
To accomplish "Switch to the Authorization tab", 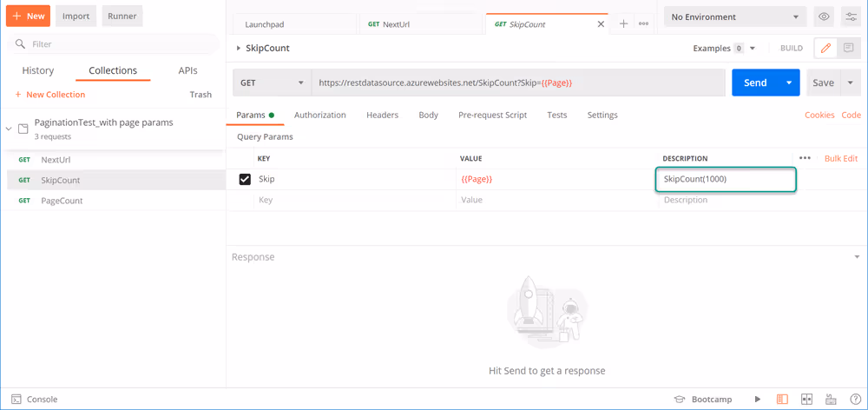I will coord(319,115).
